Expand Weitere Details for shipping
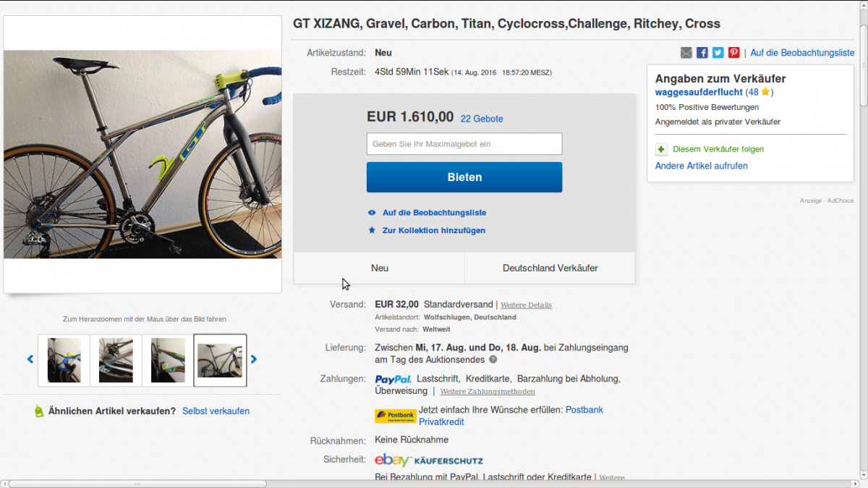Screen dimensions: 868x488 click(526, 305)
